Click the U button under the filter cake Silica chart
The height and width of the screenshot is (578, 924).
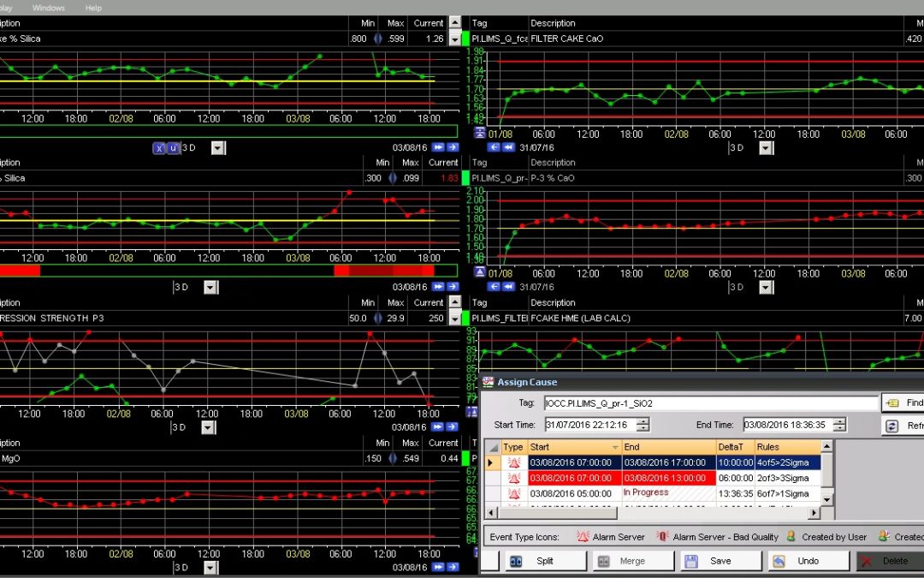pos(173,148)
